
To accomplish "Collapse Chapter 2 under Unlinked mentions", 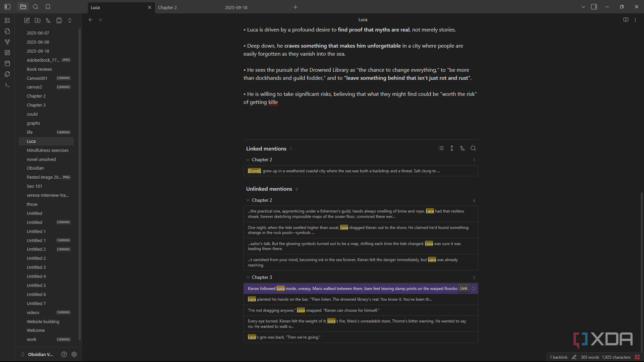I will [x=248, y=200].
